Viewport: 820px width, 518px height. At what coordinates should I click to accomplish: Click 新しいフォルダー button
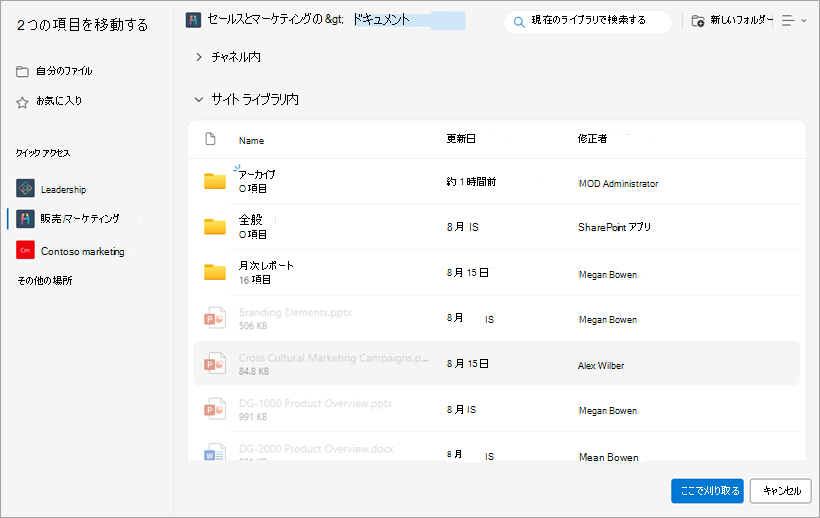pos(732,20)
